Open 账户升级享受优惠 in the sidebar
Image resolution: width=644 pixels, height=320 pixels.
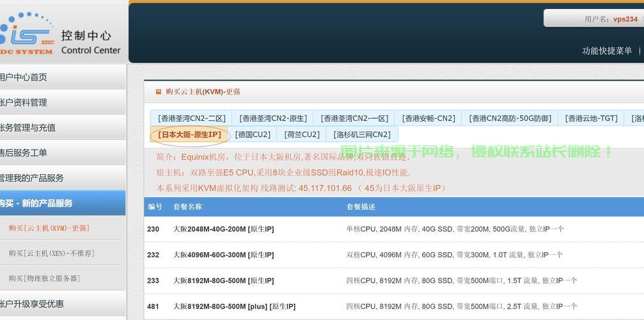[32, 304]
